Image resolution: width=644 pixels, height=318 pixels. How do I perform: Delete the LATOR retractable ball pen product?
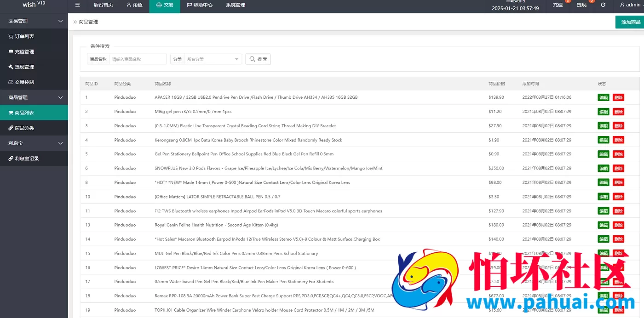pyautogui.click(x=618, y=197)
